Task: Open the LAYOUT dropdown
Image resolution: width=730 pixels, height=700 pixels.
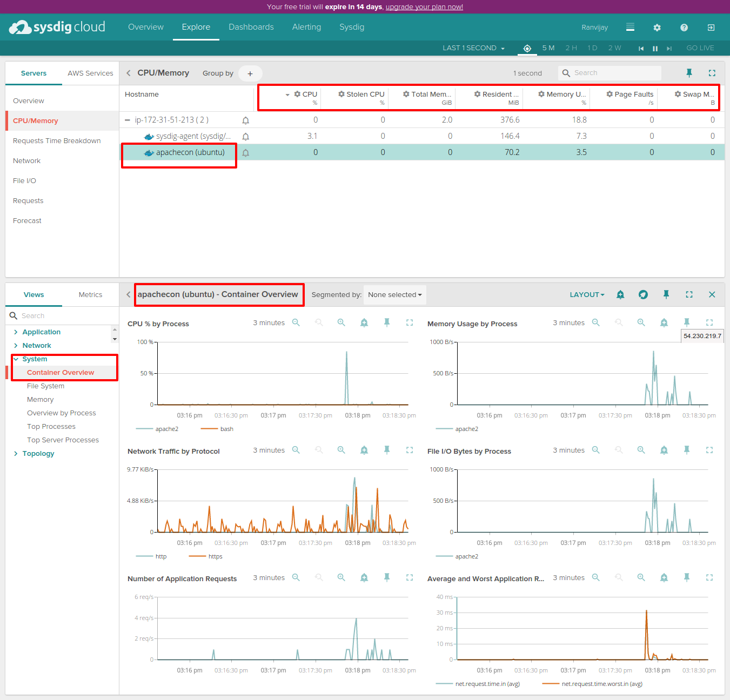Action: click(x=587, y=294)
